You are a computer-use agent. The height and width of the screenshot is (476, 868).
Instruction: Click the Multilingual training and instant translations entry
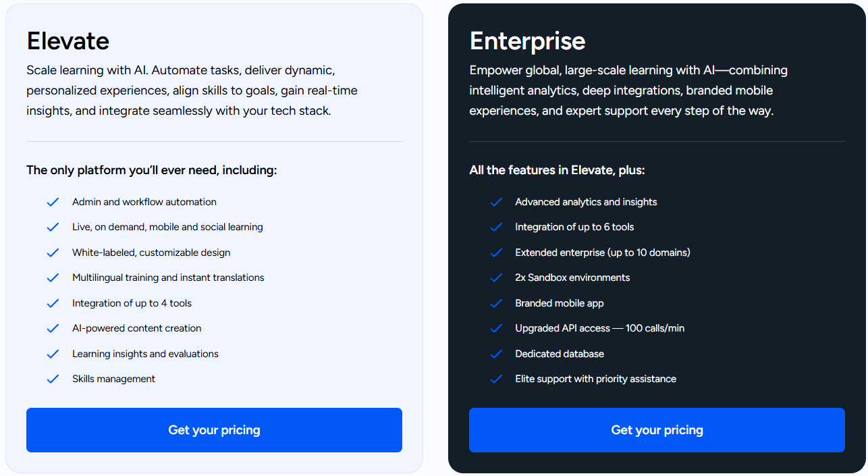tap(168, 277)
